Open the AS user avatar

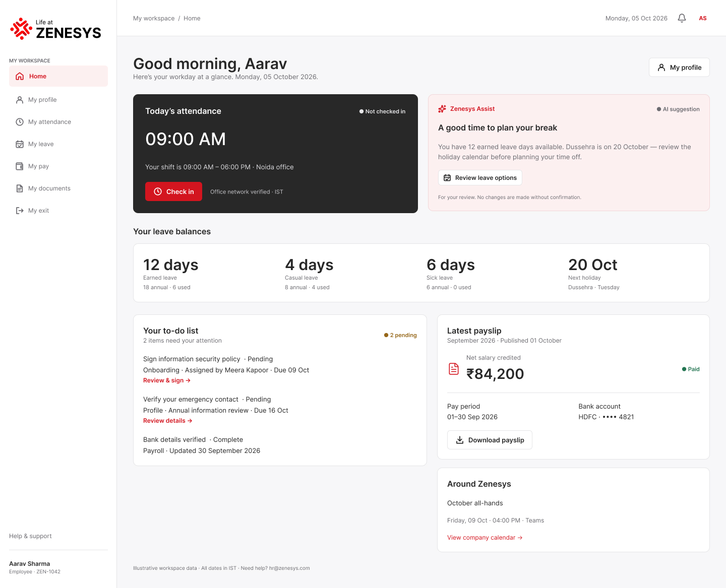tap(703, 18)
